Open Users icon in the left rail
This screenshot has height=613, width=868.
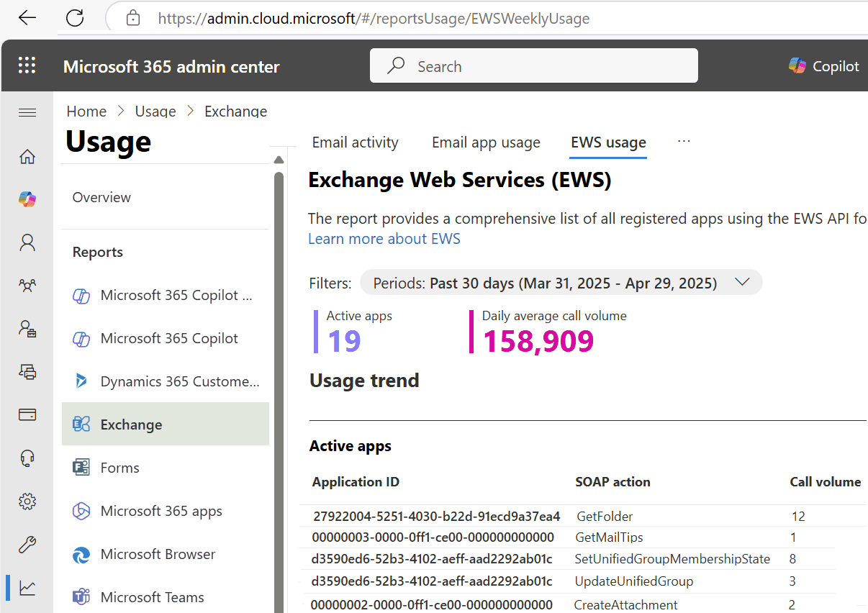click(x=27, y=242)
